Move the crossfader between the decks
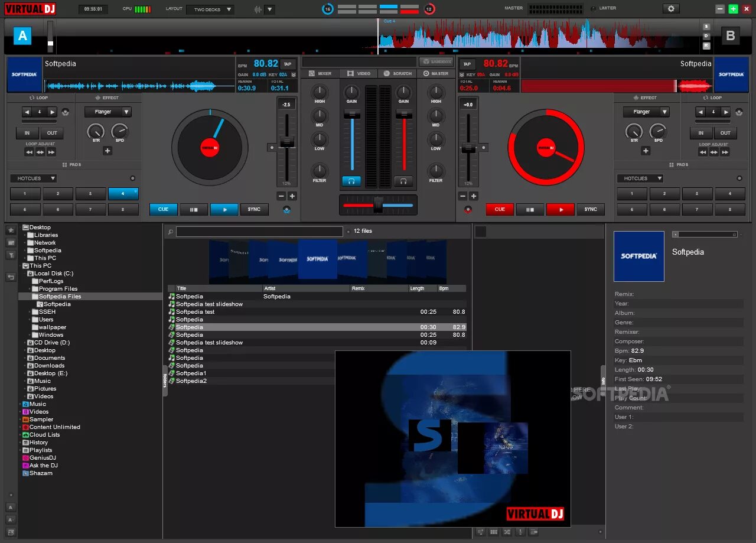 [x=377, y=205]
